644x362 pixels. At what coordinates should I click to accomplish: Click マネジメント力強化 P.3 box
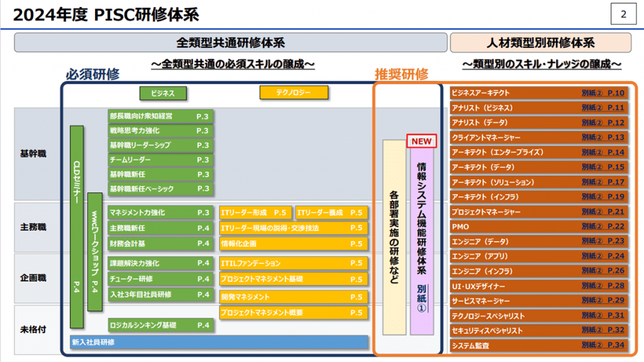160,213
